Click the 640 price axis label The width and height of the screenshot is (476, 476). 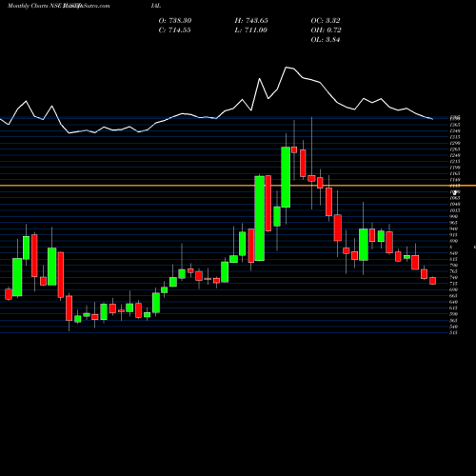454,302
